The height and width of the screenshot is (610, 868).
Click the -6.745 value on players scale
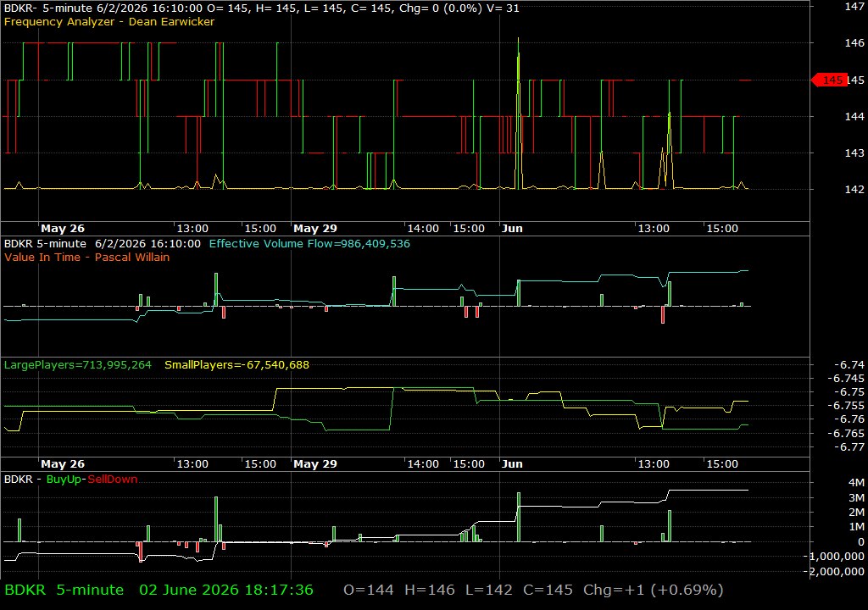point(846,379)
